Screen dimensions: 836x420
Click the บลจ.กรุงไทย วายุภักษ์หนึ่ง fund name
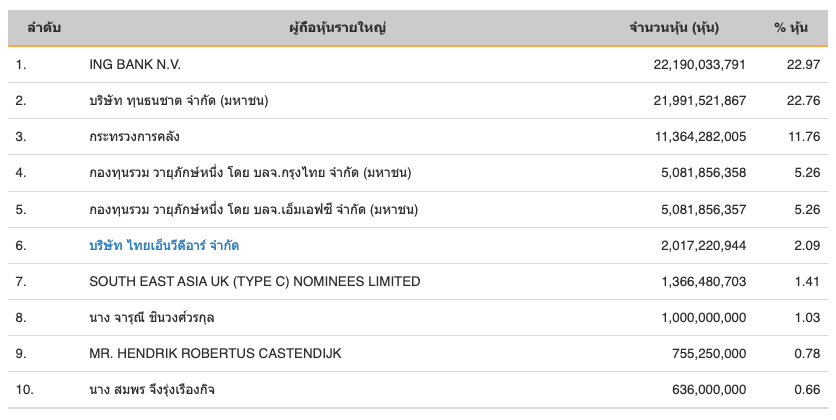point(250,173)
